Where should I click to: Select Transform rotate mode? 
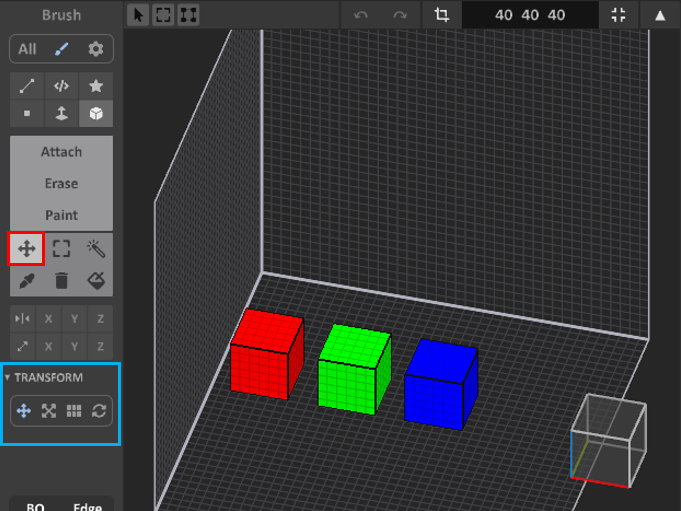99,410
